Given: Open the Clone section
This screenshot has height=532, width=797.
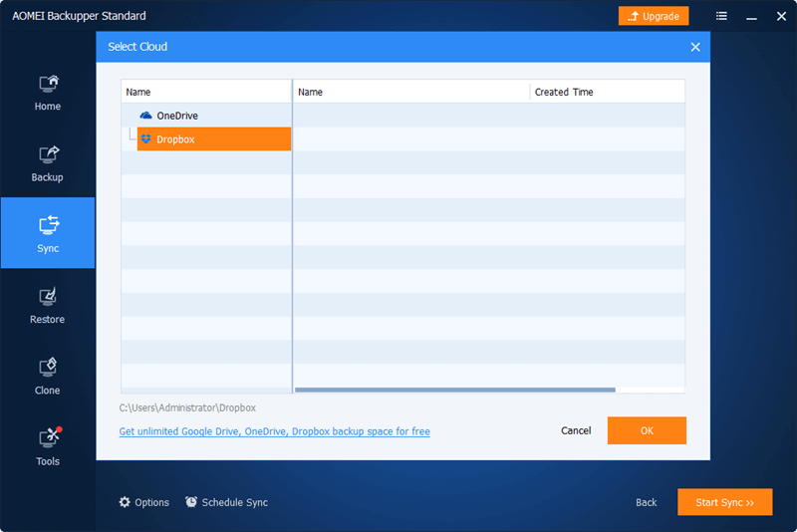Looking at the screenshot, I should tap(48, 377).
